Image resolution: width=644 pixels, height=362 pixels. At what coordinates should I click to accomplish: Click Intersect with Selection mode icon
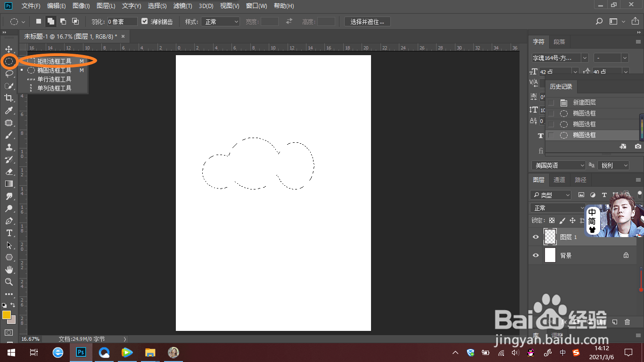point(75,21)
